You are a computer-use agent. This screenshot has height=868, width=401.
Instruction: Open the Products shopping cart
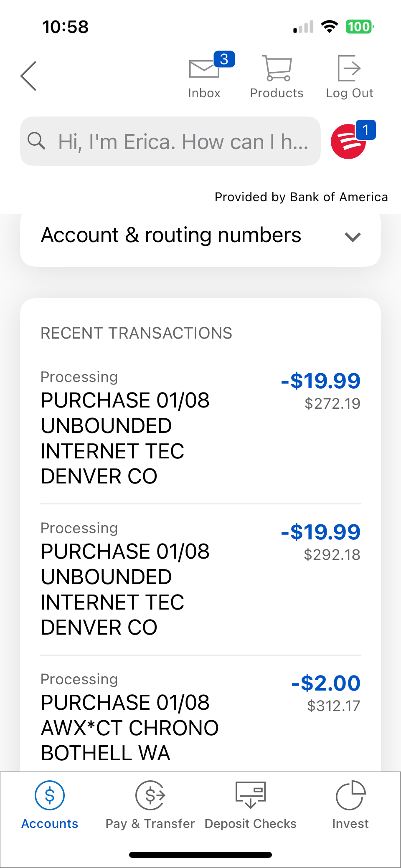277,69
